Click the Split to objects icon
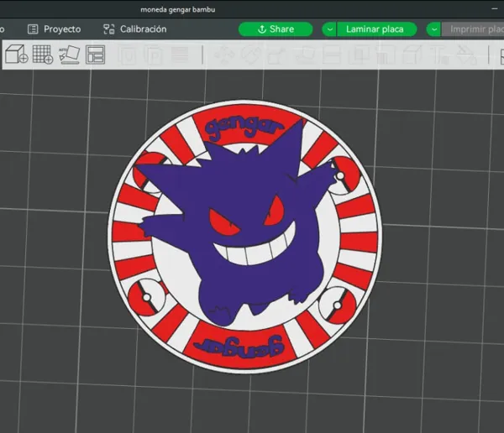504x433 pixels. pyautogui.click(x=128, y=55)
